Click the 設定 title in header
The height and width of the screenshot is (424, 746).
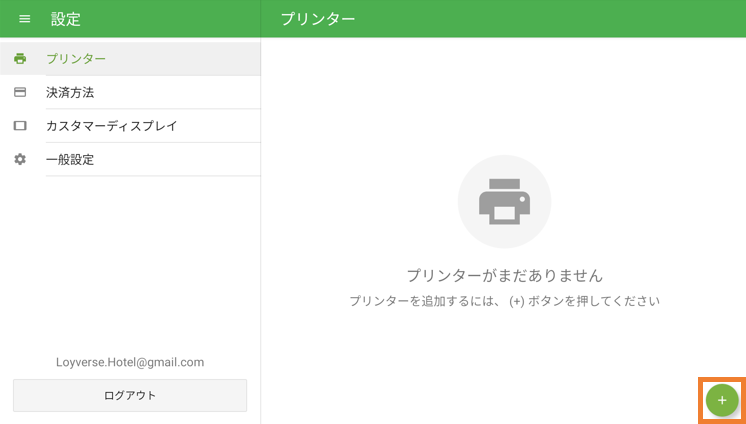(66, 19)
